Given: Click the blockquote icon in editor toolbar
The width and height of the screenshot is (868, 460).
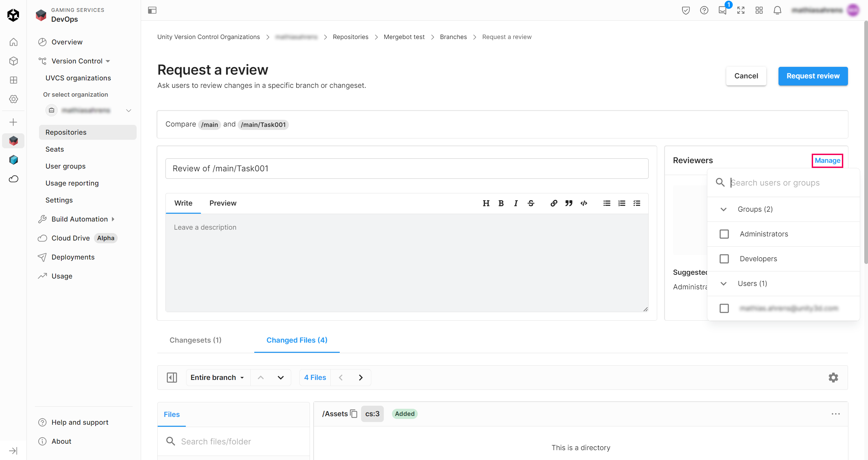Looking at the screenshot, I should coord(569,203).
